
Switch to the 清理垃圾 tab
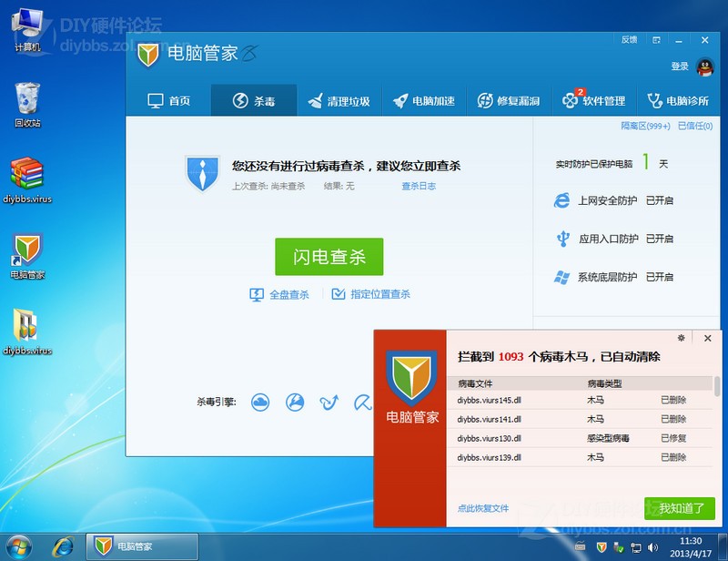point(339,101)
